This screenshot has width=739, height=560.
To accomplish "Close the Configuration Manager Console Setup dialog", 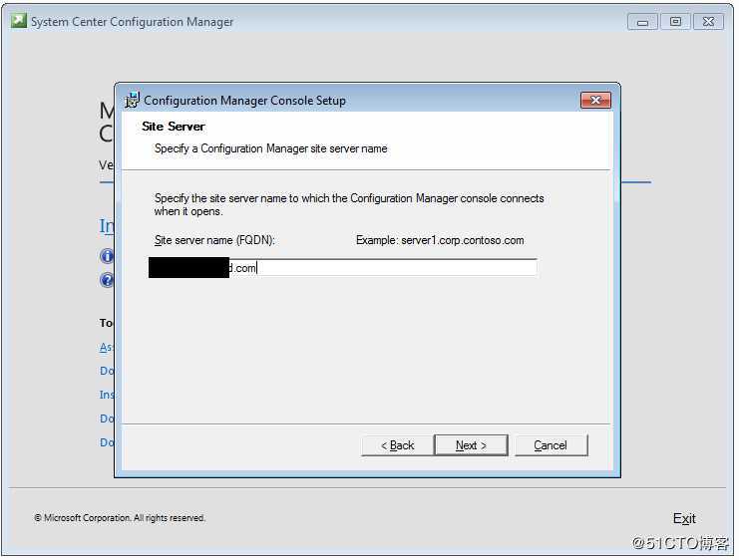I will click(595, 101).
